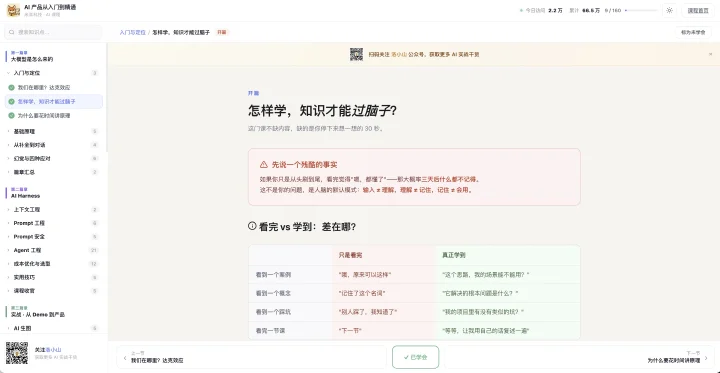Click the previous-lesson left chevron
The image size is (720, 373).
(x=124, y=358)
